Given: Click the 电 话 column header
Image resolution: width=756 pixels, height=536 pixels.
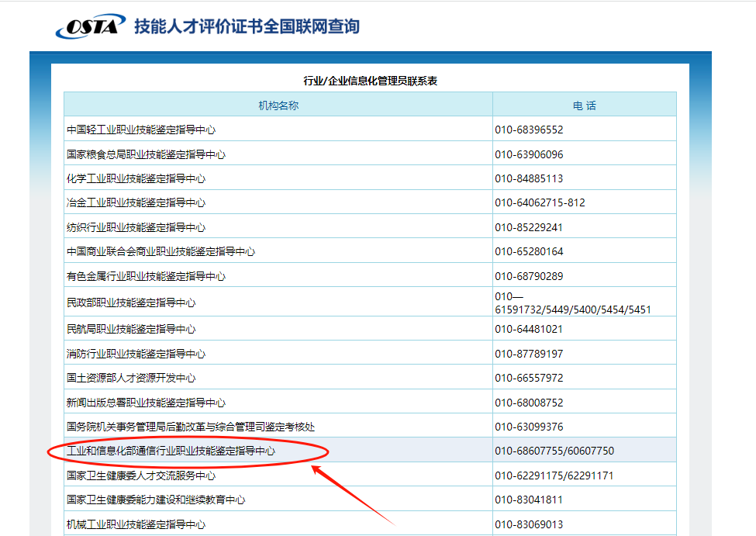Looking at the screenshot, I should tap(585, 105).
